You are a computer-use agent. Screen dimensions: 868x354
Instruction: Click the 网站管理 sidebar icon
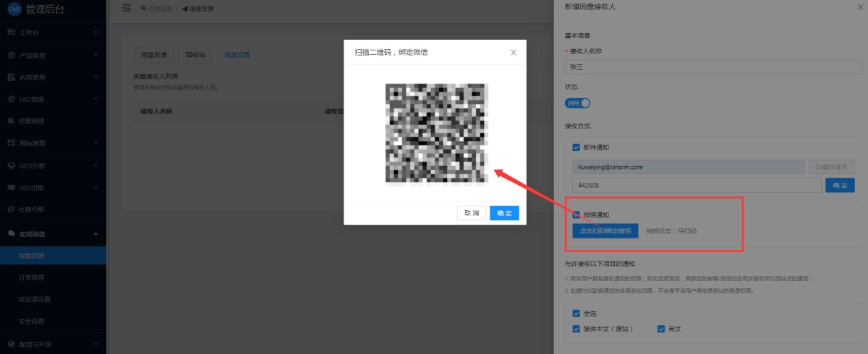(12, 143)
